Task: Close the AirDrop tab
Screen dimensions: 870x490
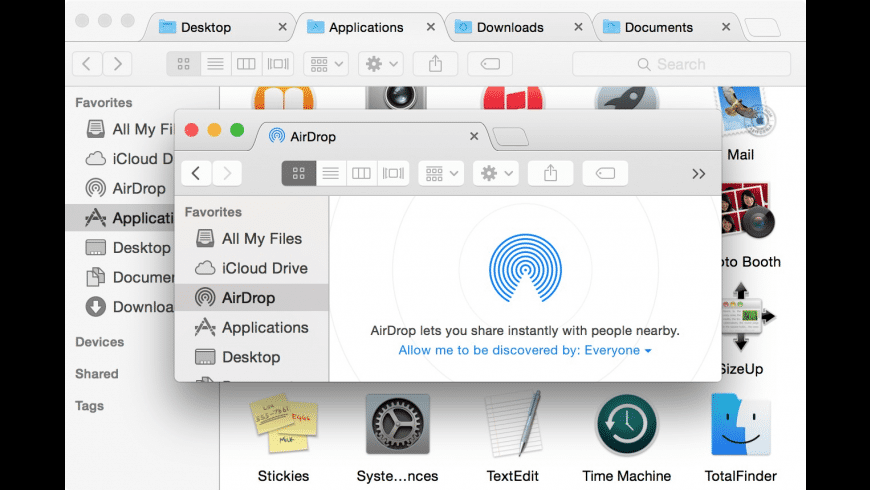Action: 474,136
